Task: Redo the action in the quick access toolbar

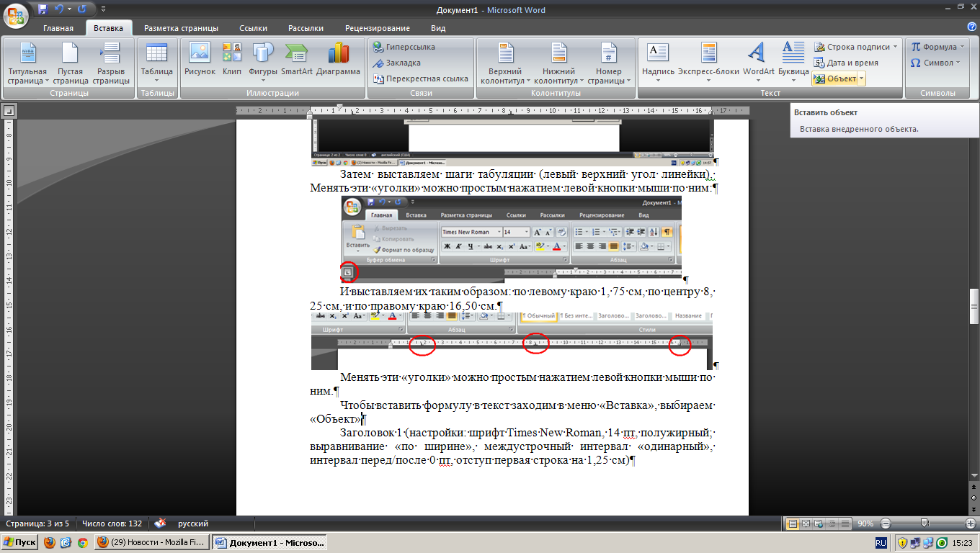Action: click(x=81, y=10)
